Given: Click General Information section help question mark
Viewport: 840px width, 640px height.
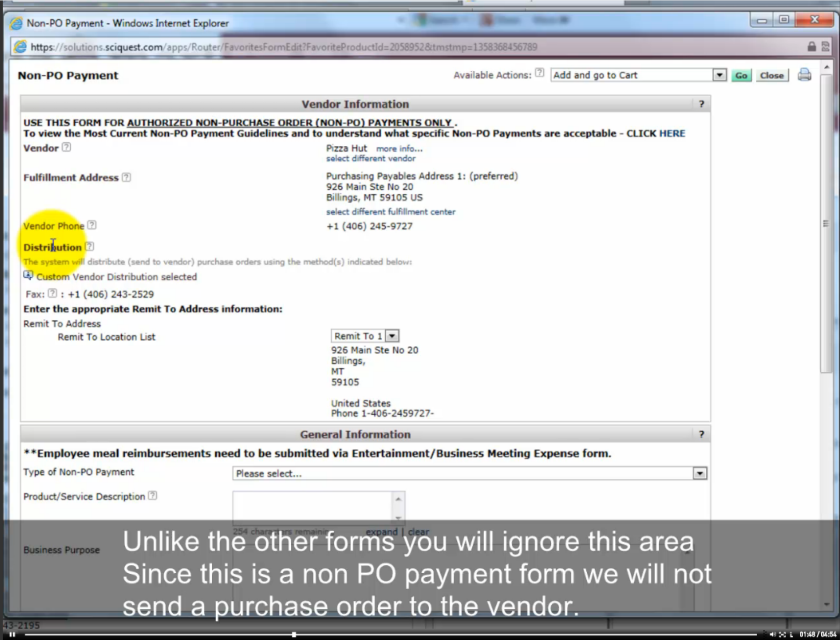Looking at the screenshot, I should [x=701, y=434].
